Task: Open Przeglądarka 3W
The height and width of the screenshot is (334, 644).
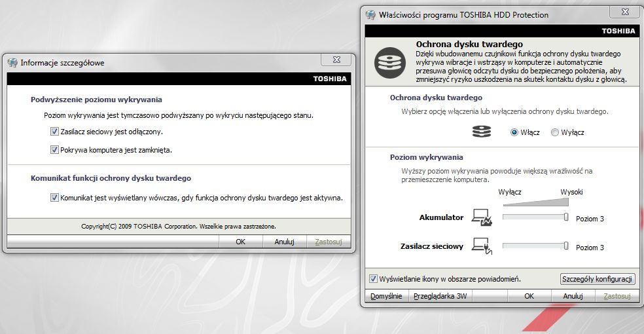Action: pos(440,296)
